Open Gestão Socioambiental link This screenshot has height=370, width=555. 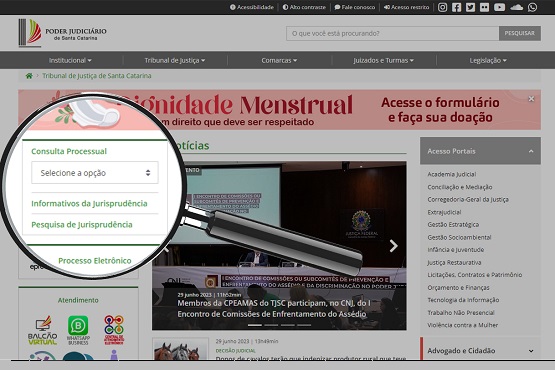click(x=459, y=237)
